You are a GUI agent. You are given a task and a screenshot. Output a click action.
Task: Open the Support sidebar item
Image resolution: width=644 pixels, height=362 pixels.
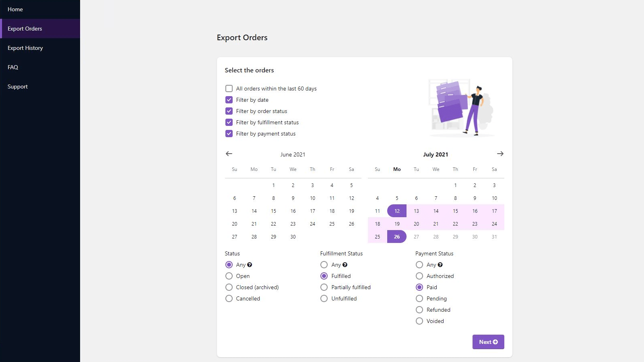(x=18, y=86)
